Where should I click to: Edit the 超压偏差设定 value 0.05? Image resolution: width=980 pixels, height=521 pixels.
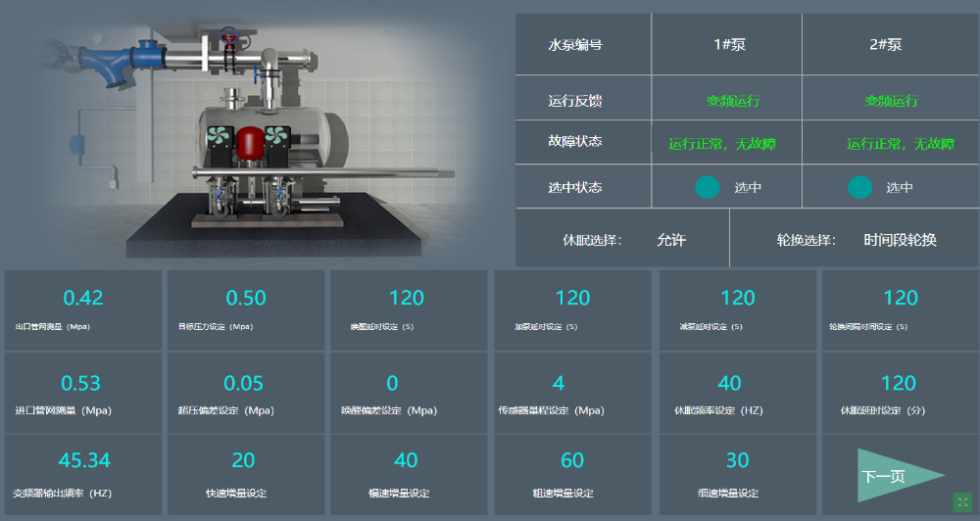pos(244,383)
